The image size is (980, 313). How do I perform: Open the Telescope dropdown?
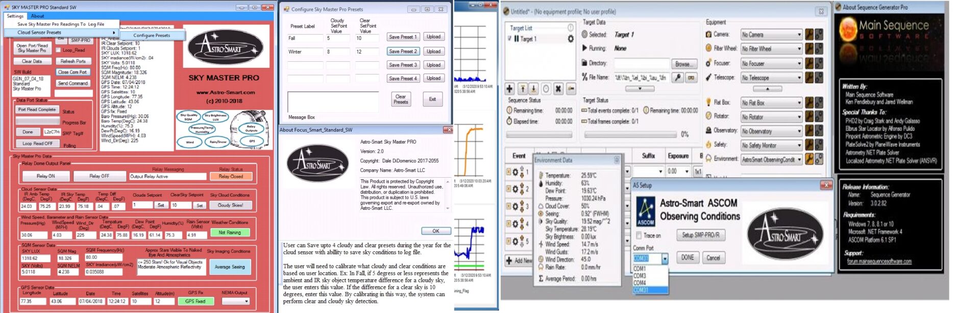[771, 78]
